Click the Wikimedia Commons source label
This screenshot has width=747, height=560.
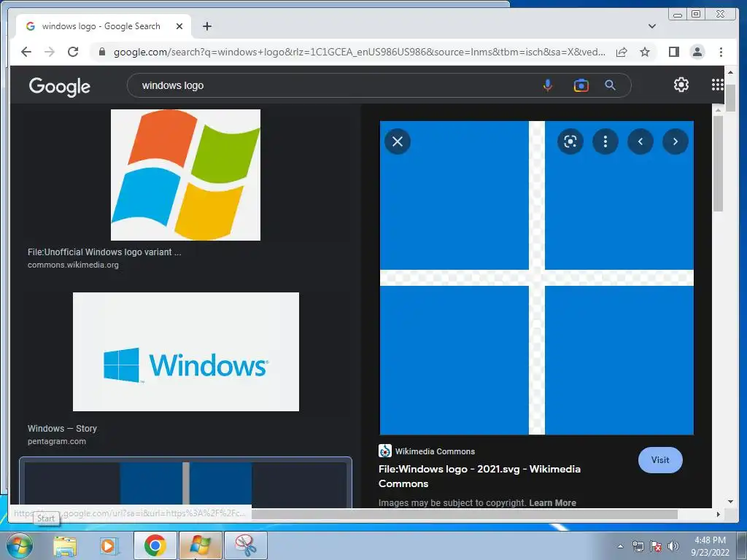click(435, 451)
